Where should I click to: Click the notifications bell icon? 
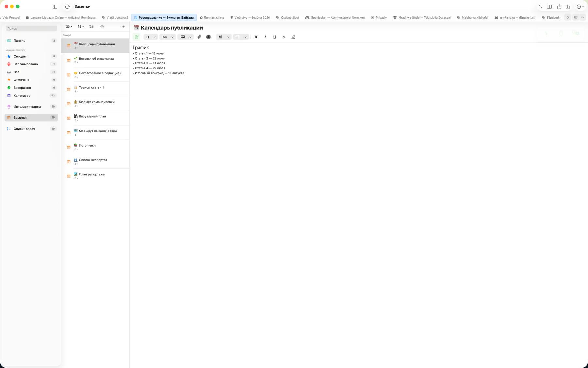(568, 18)
